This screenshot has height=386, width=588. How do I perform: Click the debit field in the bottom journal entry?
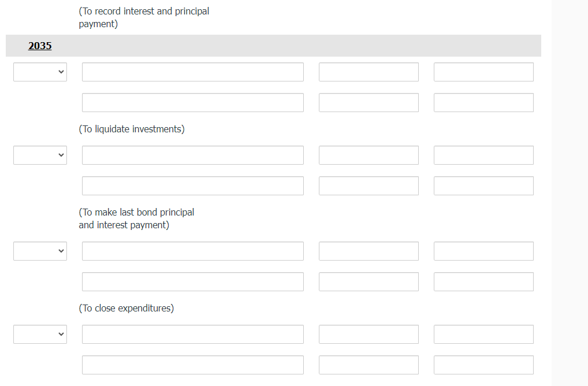click(x=369, y=334)
